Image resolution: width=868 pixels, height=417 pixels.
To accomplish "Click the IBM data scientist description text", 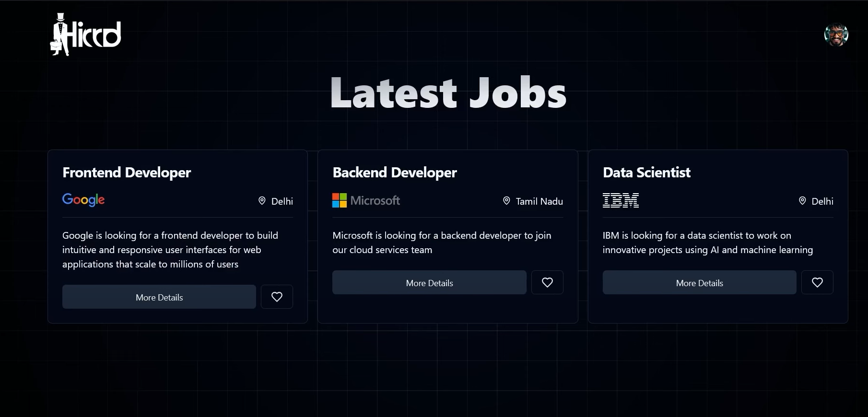I will coord(708,243).
